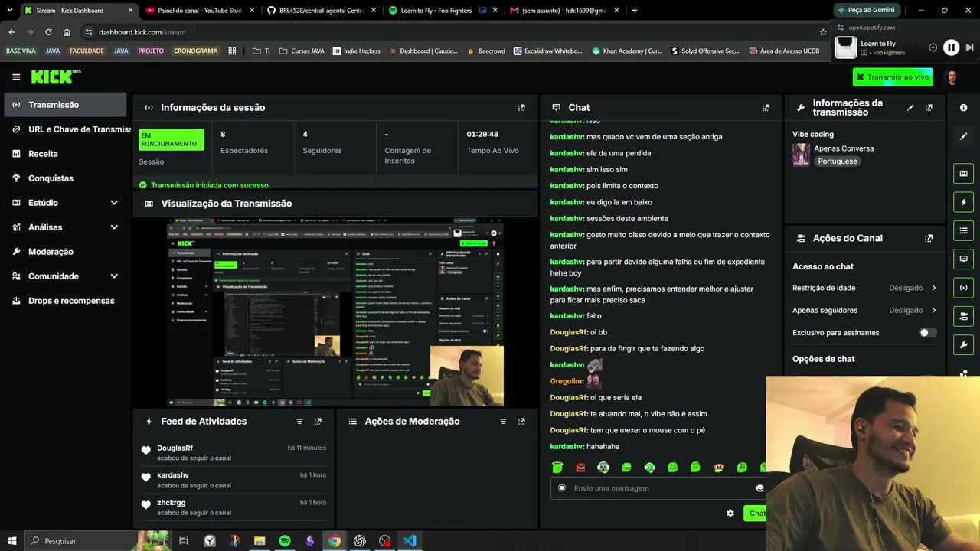The image size is (980, 551).
Task: Switch to the Learn to Fly Spotify tab
Action: pos(442,11)
